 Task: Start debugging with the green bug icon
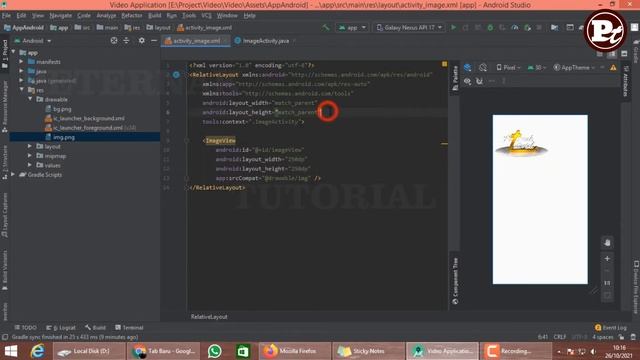click(490, 27)
